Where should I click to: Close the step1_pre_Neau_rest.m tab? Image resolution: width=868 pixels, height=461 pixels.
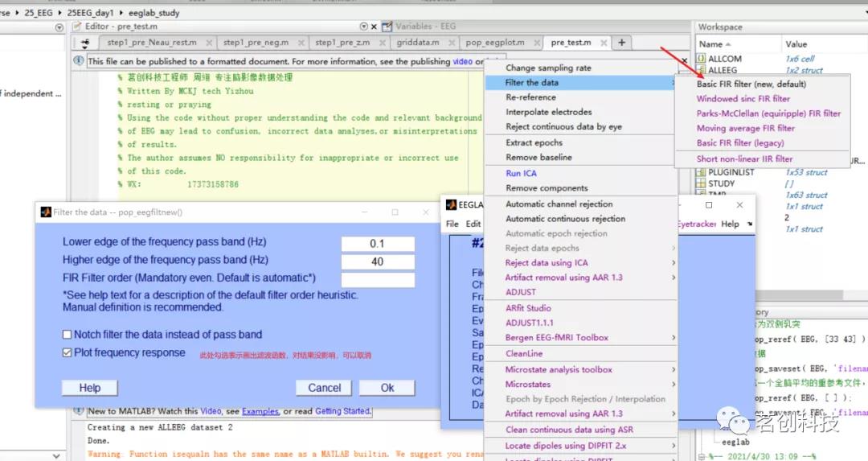(x=209, y=43)
